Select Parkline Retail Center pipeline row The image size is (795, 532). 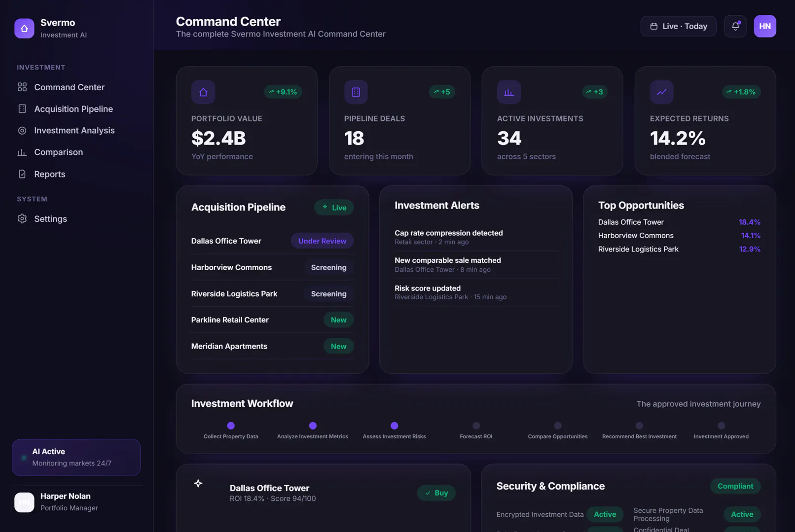pos(272,320)
